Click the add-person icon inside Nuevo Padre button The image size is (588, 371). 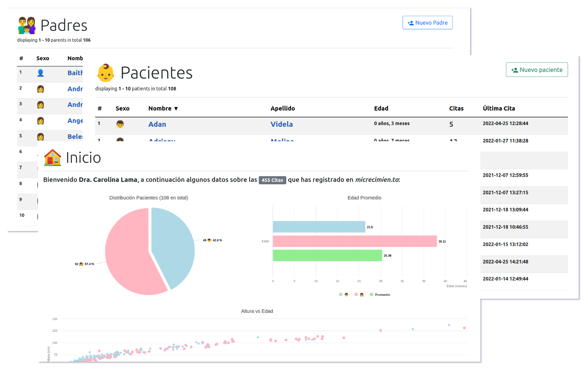click(x=410, y=22)
